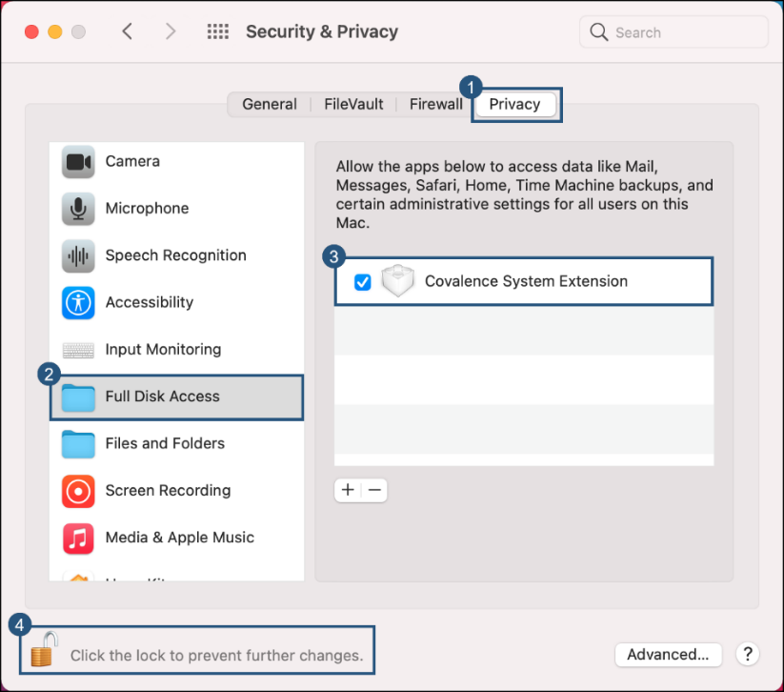Click the magnifying glass in the search field
Image resolution: width=784 pixels, height=692 pixels.
598,31
